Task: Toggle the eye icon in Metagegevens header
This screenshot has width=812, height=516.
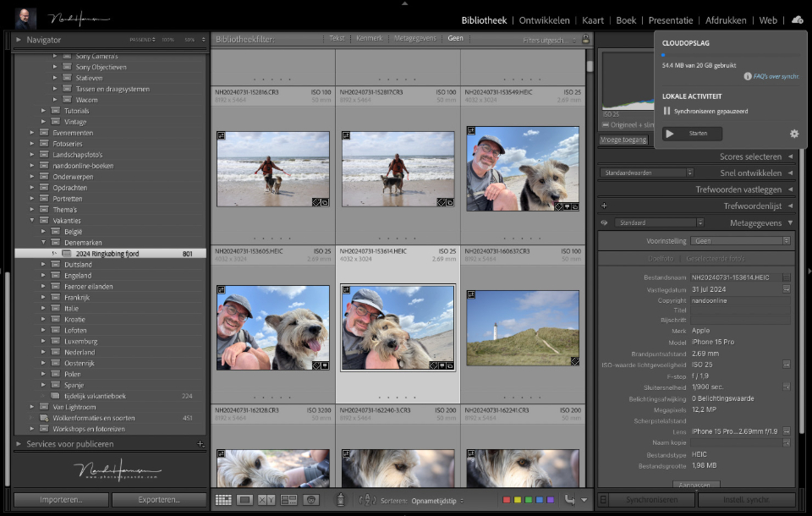Action: click(x=605, y=223)
